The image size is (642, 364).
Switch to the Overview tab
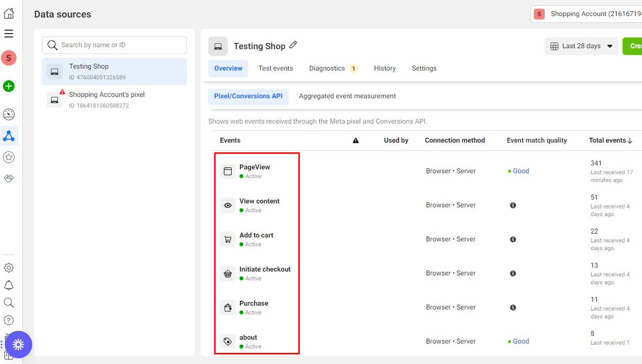click(228, 68)
